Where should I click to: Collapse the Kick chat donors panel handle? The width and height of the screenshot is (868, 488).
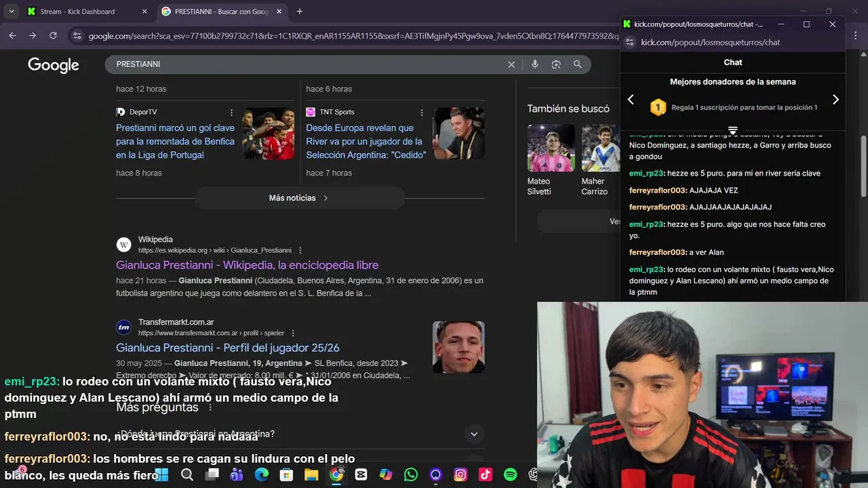click(x=733, y=130)
